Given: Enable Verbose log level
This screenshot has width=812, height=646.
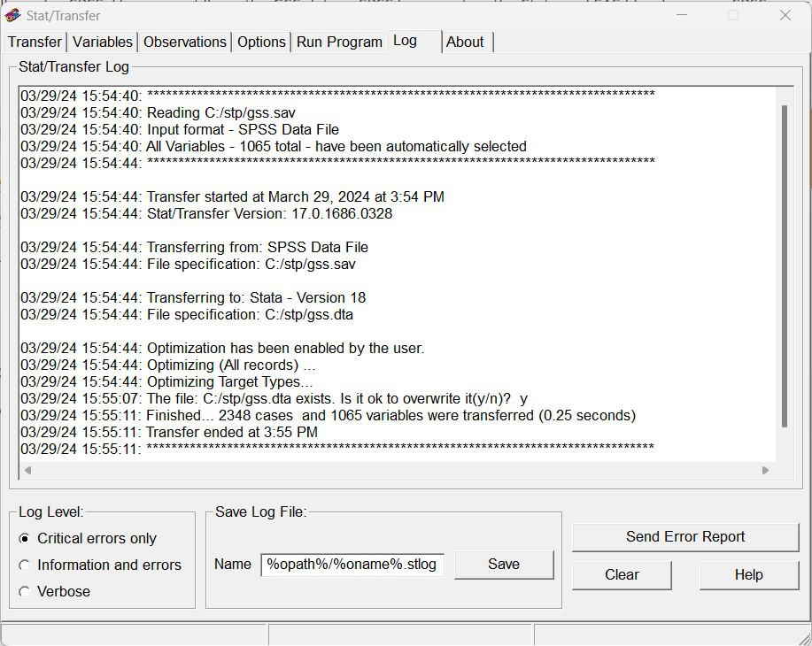Looking at the screenshot, I should (54, 591).
